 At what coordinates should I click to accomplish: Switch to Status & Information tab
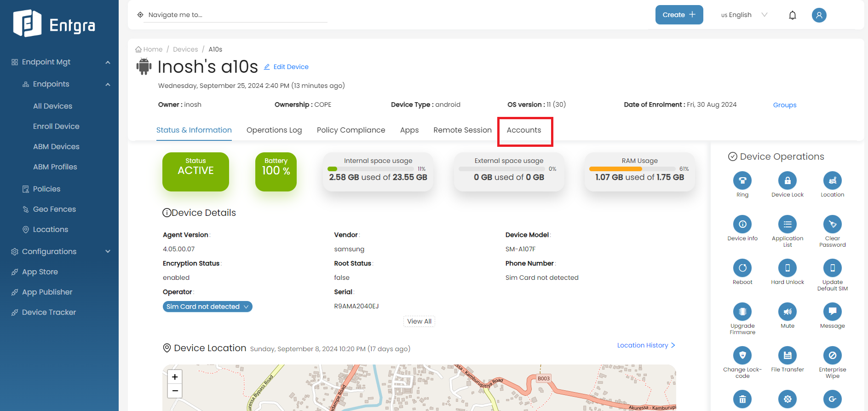[x=194, y=130]
